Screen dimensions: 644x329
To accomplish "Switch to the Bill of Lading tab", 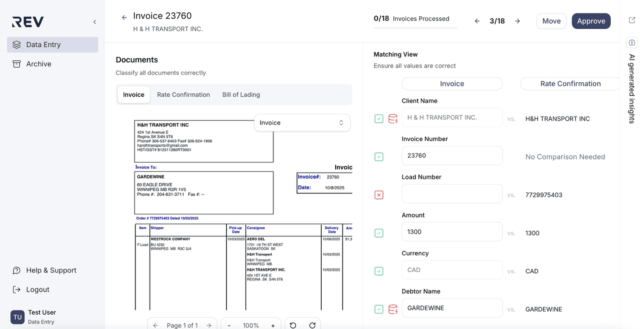I will click(x=241, y=95).
